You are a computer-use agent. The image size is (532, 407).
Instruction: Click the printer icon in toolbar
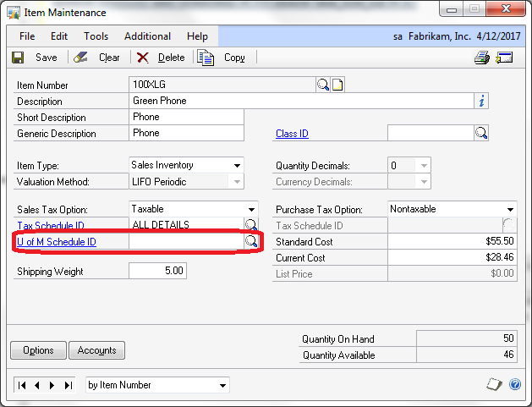482,58
